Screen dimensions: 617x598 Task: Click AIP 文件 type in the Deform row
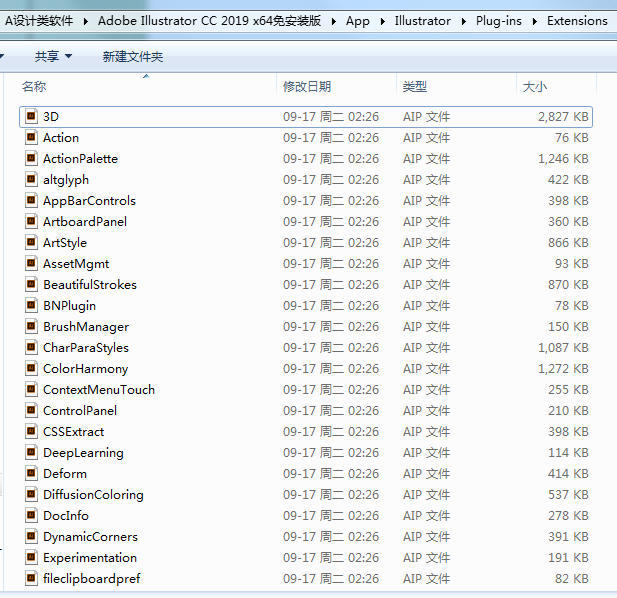pyautogui.click(x=426, y=473)
